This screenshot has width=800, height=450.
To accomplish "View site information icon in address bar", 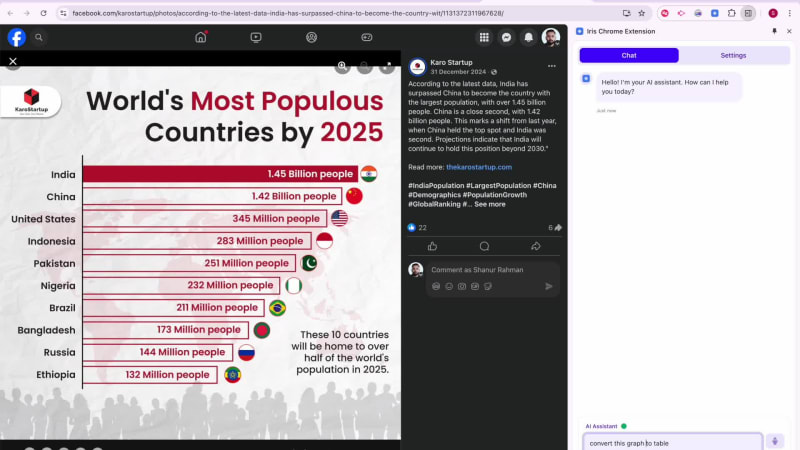I will [x=63, y=13].
